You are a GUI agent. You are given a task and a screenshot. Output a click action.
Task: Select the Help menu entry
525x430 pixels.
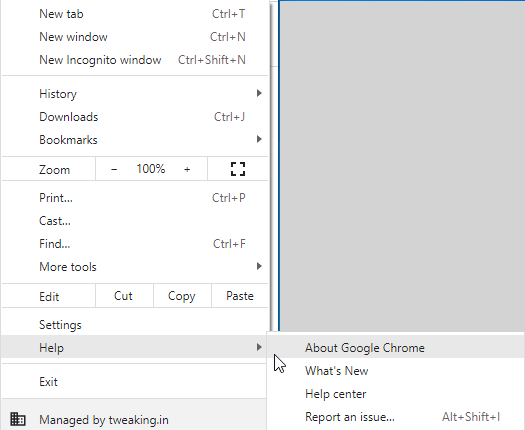pyautogui.click(x=134, y=348)
